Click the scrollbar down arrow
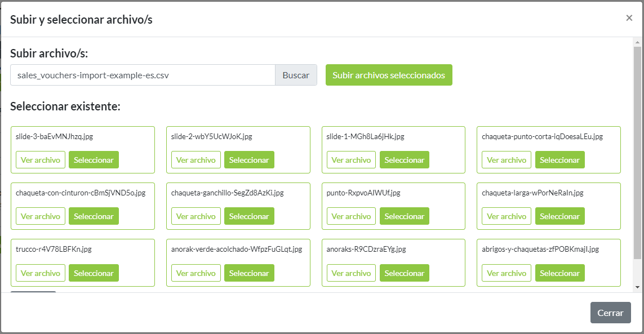Viewport: 644px width, 334px height. tap(637, 287)
